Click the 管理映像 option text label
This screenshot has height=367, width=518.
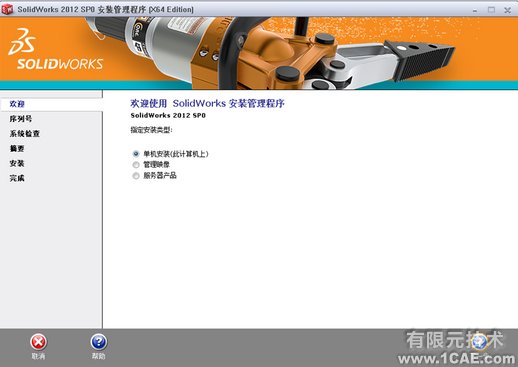(x=156, y=165)
